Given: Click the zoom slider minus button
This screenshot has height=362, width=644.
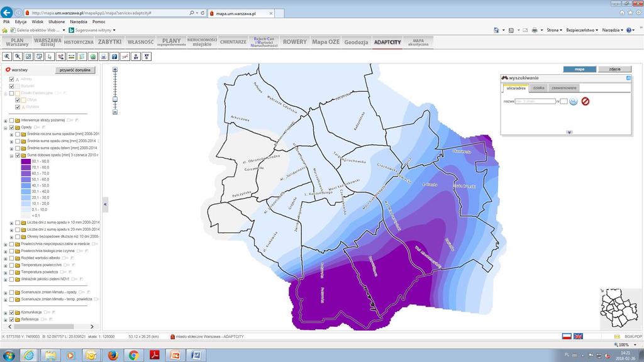Looking at the screenshot, I should (115, 112).
